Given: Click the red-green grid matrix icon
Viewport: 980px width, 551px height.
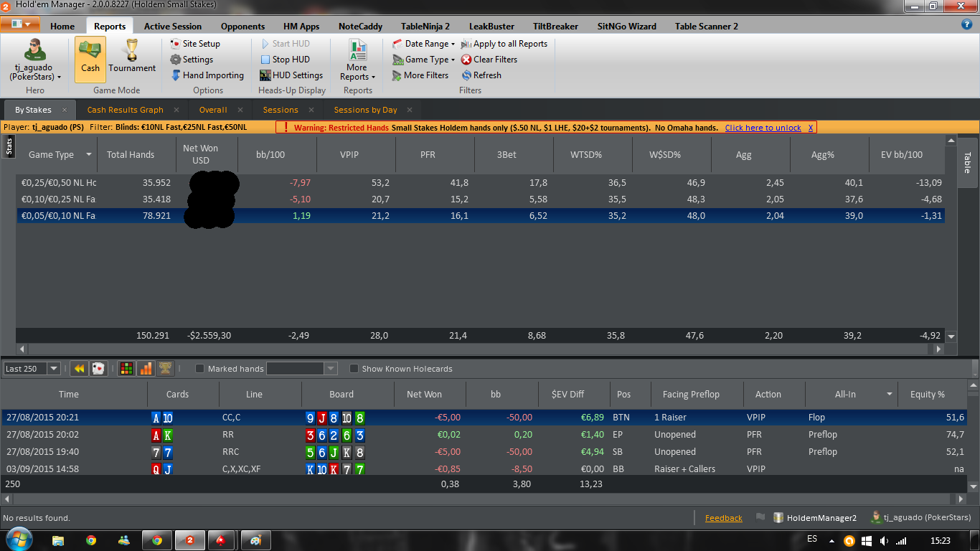Looking at the screenshot, I should click(126, 369).
